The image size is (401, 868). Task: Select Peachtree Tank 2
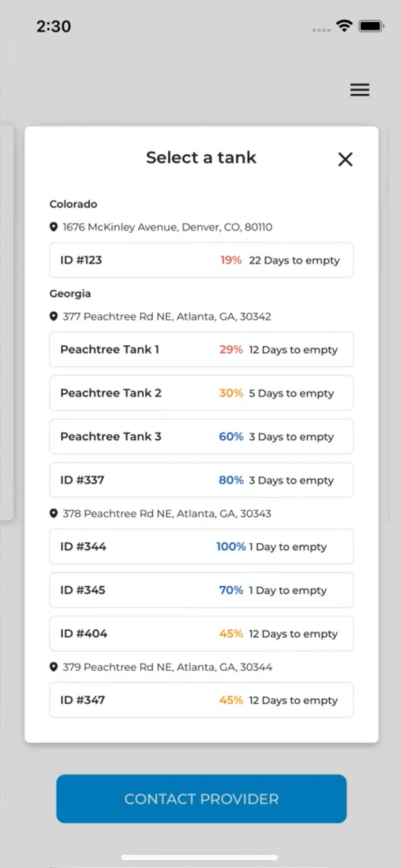pos(201,393)
